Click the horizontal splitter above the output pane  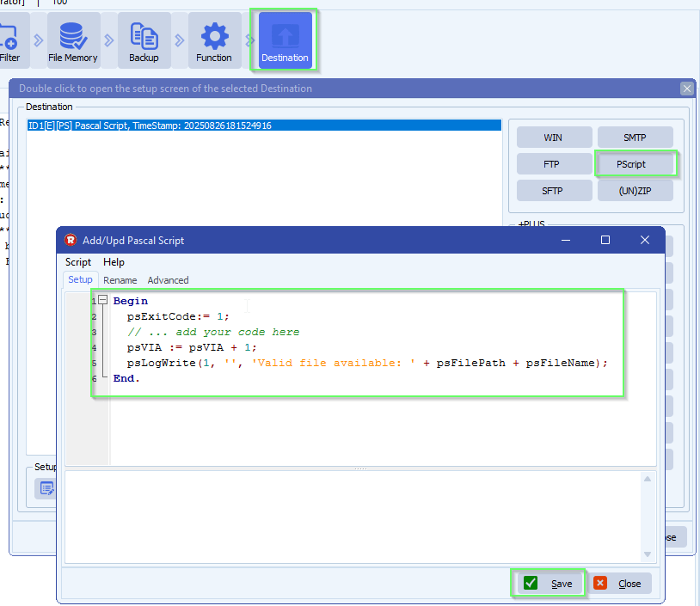[x=360, y=468]
